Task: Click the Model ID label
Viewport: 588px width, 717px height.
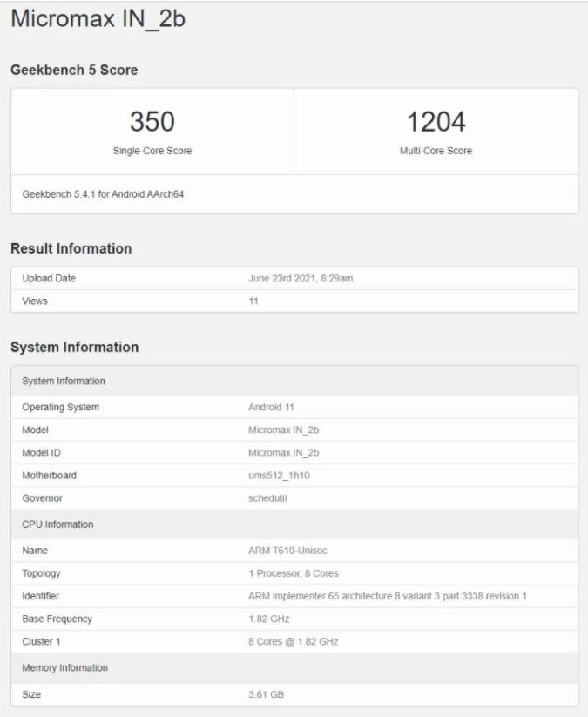Action: click(41, 453)
